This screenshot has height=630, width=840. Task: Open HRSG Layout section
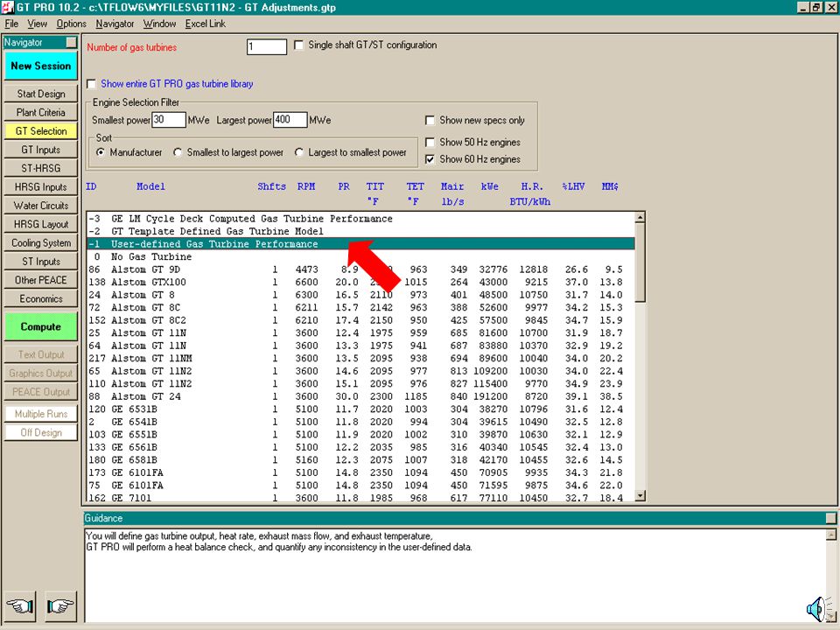click(x=41, y=225)
